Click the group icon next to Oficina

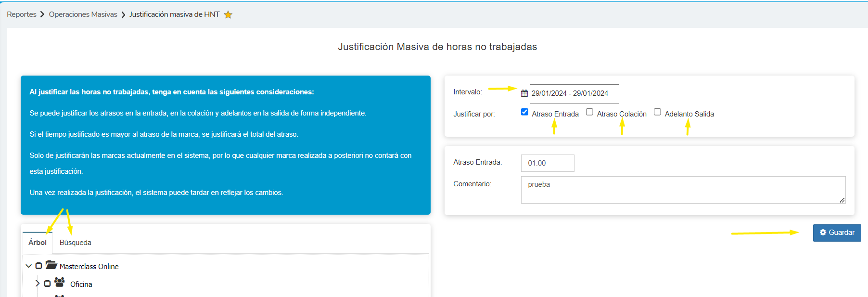(x=60, y=283)
